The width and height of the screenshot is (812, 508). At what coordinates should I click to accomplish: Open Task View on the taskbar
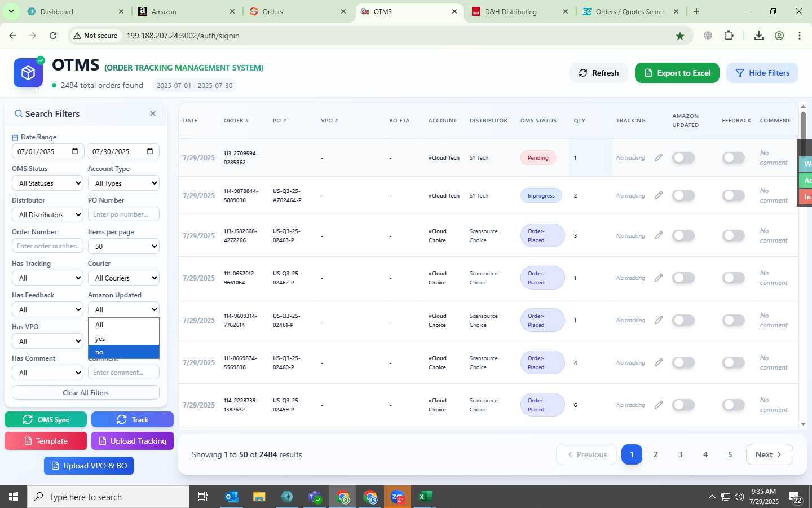(203, 497)
